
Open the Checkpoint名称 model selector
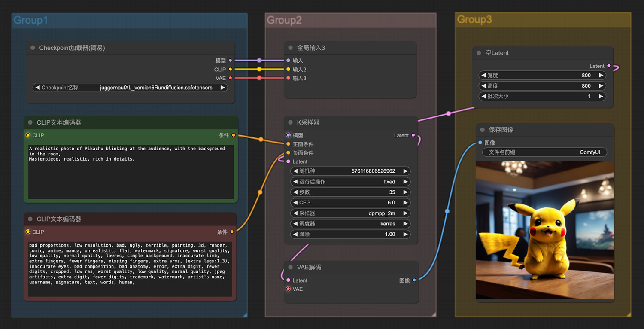pos(130,88)
